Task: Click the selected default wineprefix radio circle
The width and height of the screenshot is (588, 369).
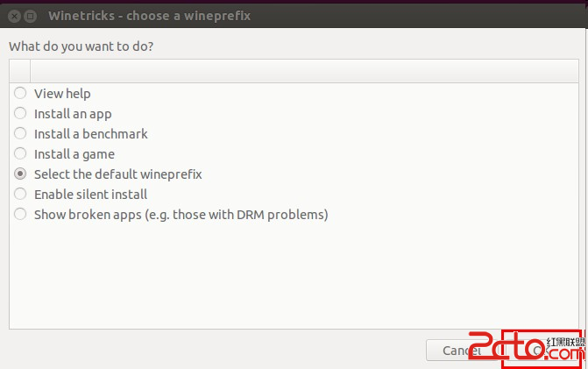Action: 20,174
